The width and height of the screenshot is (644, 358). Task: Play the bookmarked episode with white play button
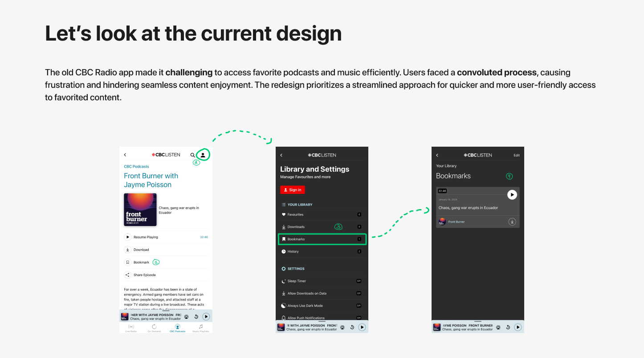512,194
